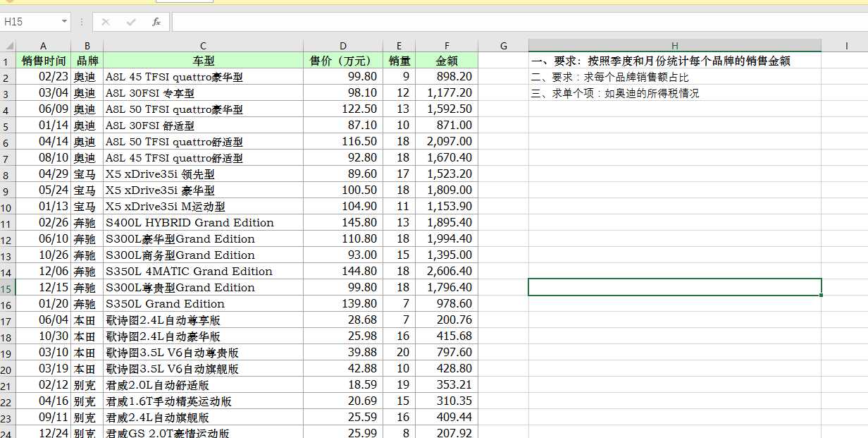
Task: Click cell 歌诗图3.5L V6自动旗舰版
Action: click(203, 369)
